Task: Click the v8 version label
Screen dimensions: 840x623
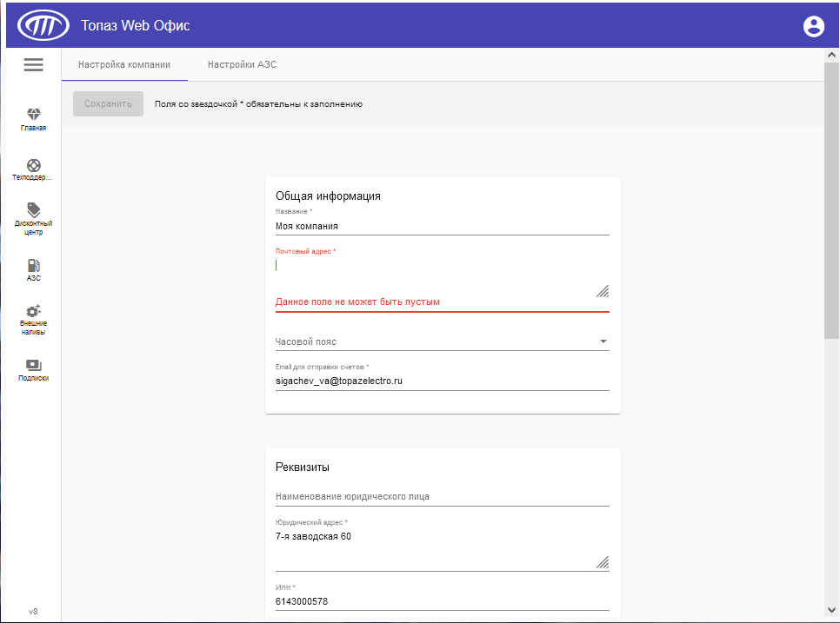Action: pyautogui.click(x=33, y=611)
